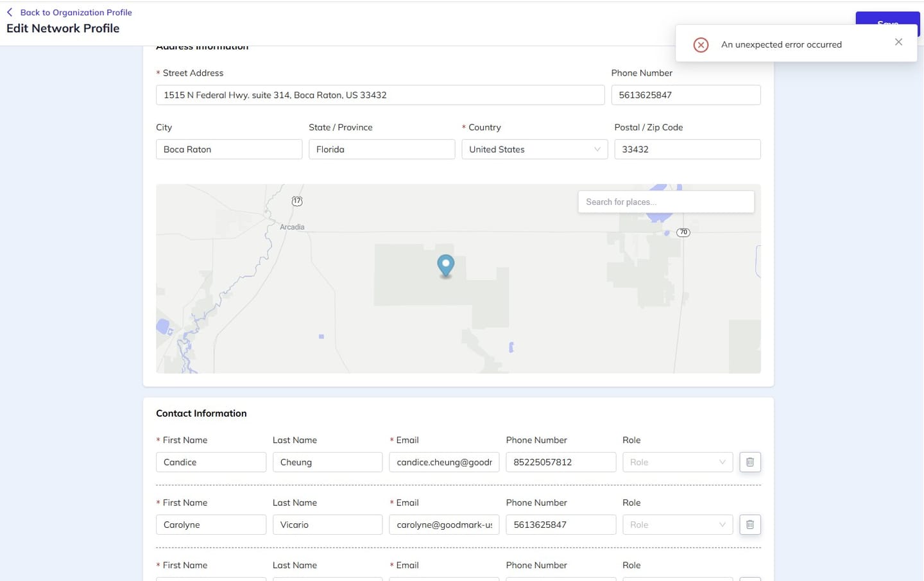Screen dimensions: 924x581
Task: Click the State field containing Florida
Action: click(x=382, y=150)
